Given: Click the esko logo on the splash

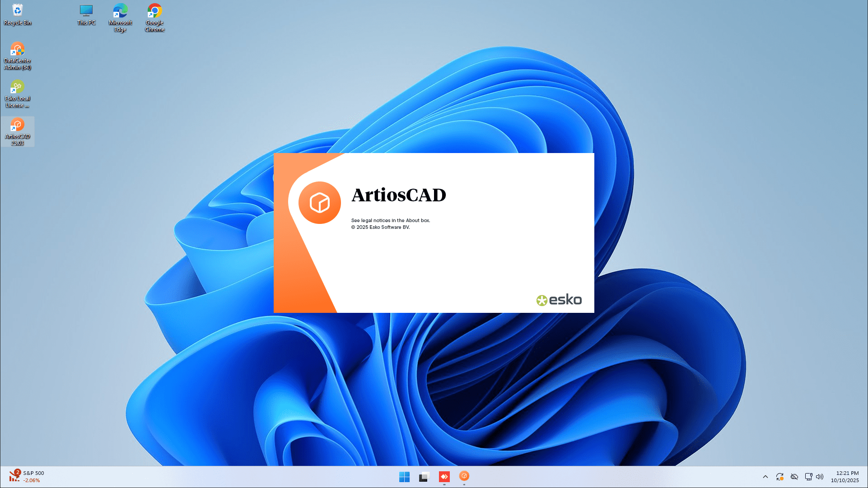Looking at the screenshot, I should [x=559, y=300].
